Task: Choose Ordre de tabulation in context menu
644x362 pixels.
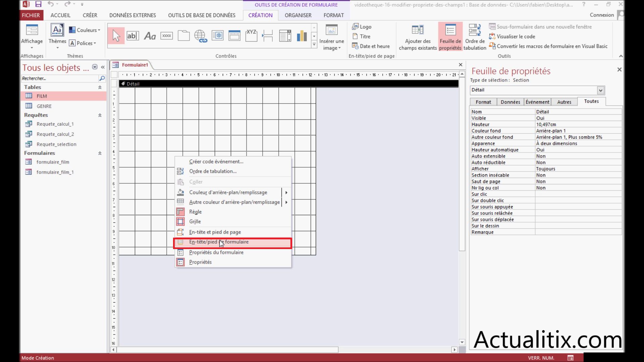Action: 233,171
